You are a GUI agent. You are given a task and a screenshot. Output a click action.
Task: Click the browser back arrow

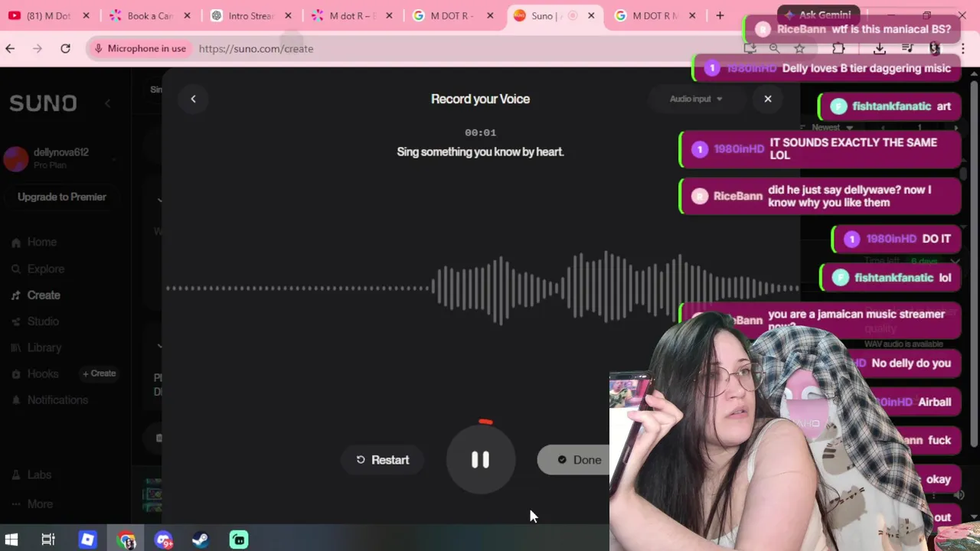pos(10,48)
